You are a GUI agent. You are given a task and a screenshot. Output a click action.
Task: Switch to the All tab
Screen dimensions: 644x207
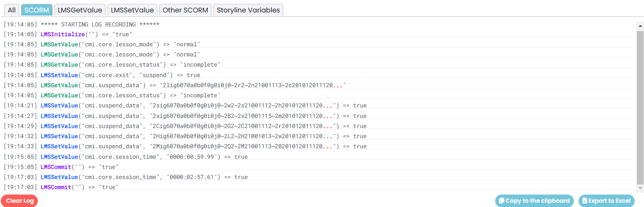(12, 10)
